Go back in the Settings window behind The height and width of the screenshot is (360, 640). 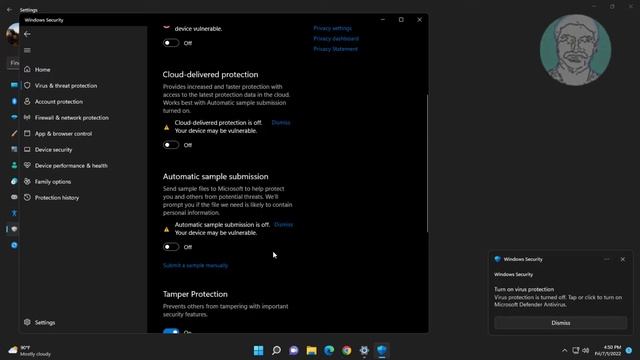point(9,10)
